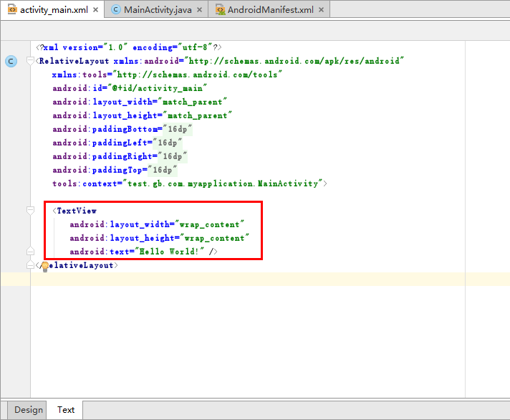Image resolution: width=510 pixels, height=420 pixels.
Task: Click the tools:context MainActivity line
Action: [x=190, y=184]
